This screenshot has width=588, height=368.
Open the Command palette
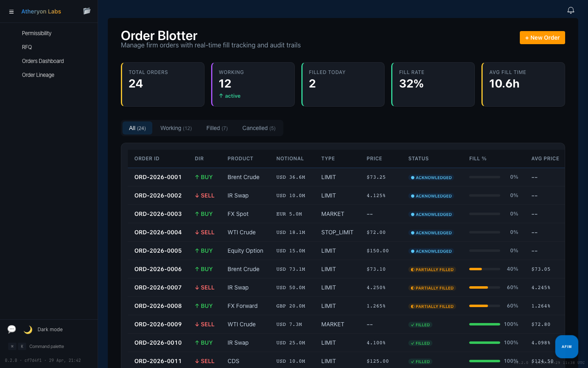(x=47, y=346)
